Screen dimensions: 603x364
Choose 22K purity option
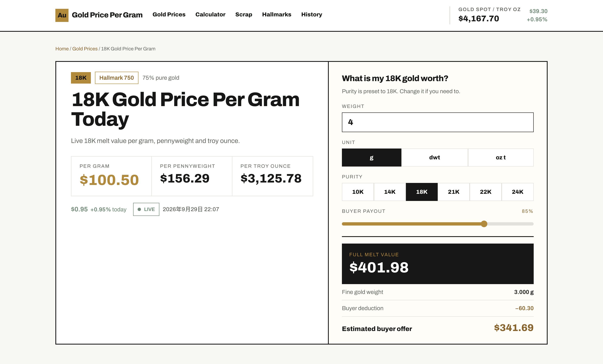(x=485, y=192)
